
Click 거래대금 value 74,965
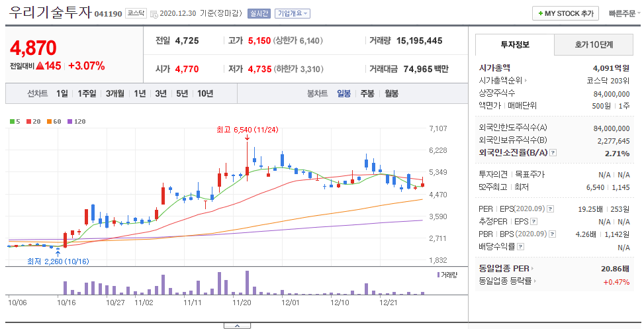(x=418, y=69)
